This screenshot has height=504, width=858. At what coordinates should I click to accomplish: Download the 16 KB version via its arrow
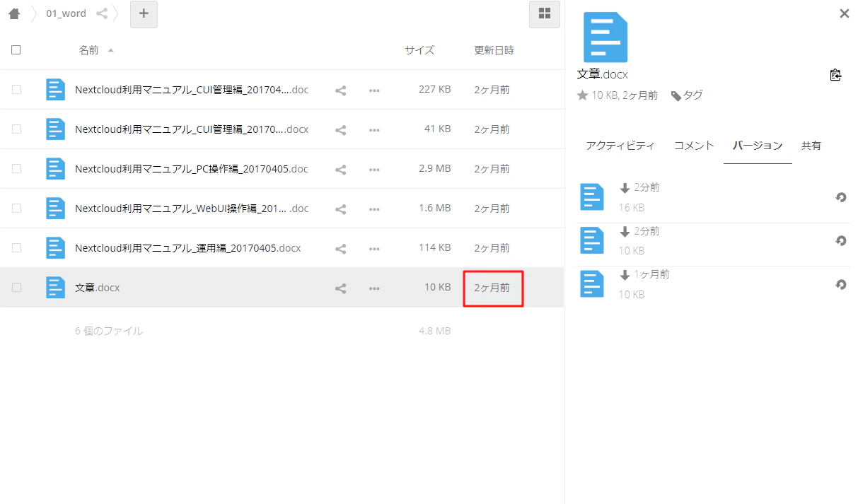[625, 188]
